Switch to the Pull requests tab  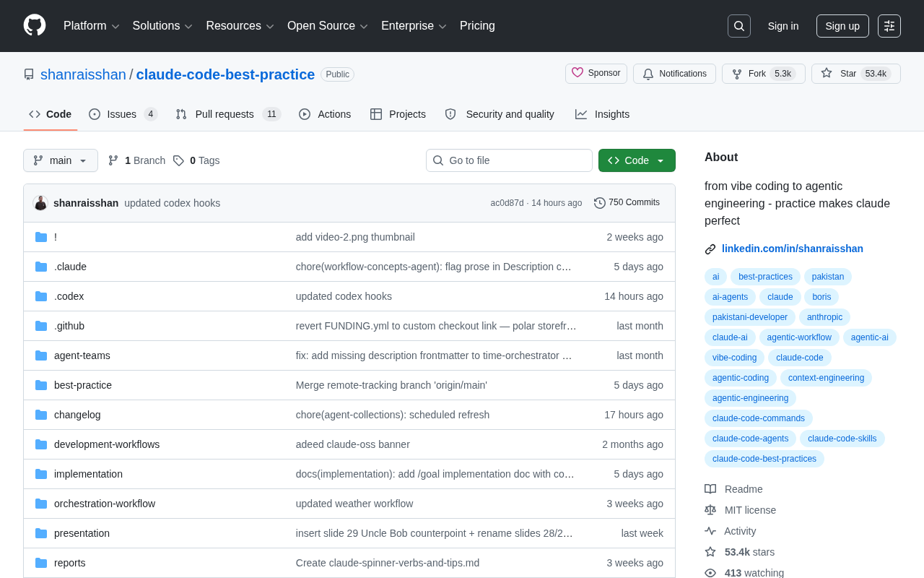coord(228,114)
